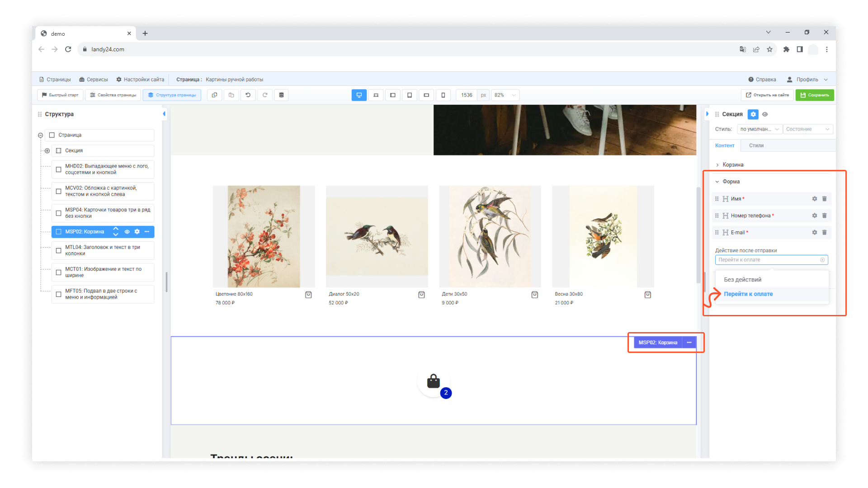868x488 pixels.
Task: Switch to the Контент tab
Action: point(725,145)
